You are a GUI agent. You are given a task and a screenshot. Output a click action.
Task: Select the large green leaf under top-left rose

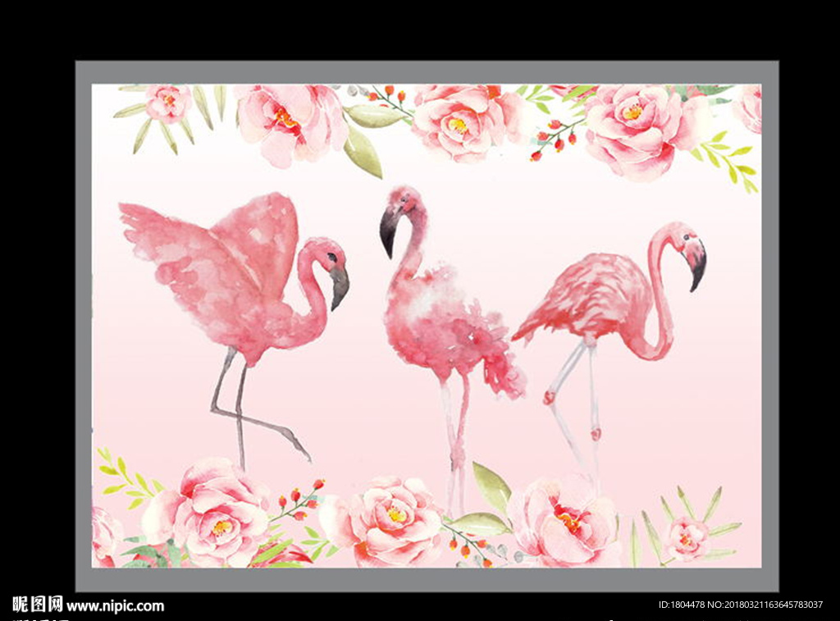[x=362, y=150]
